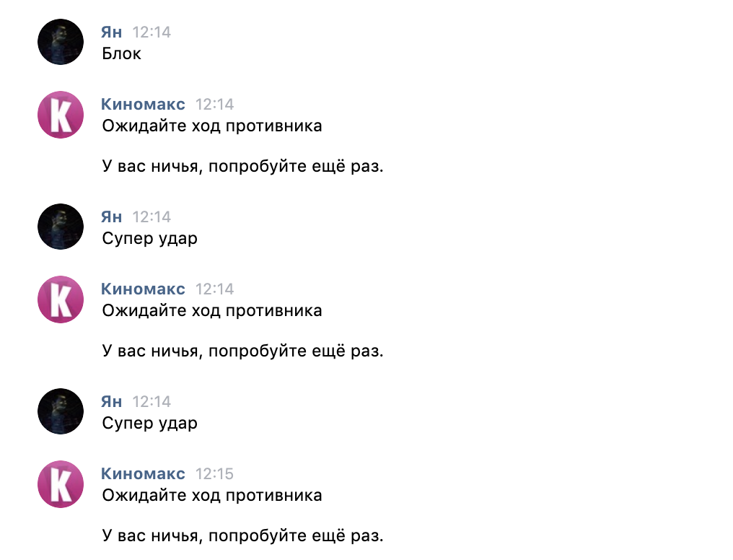Click the topmost Киномакс logo avatar
Viewport: 733px width, 560px height.
(61, 114)
